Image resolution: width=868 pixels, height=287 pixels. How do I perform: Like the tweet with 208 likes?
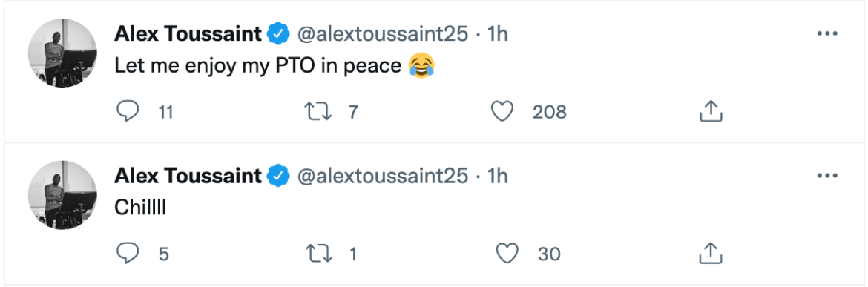pyautogui.click(x=503, y=112)
